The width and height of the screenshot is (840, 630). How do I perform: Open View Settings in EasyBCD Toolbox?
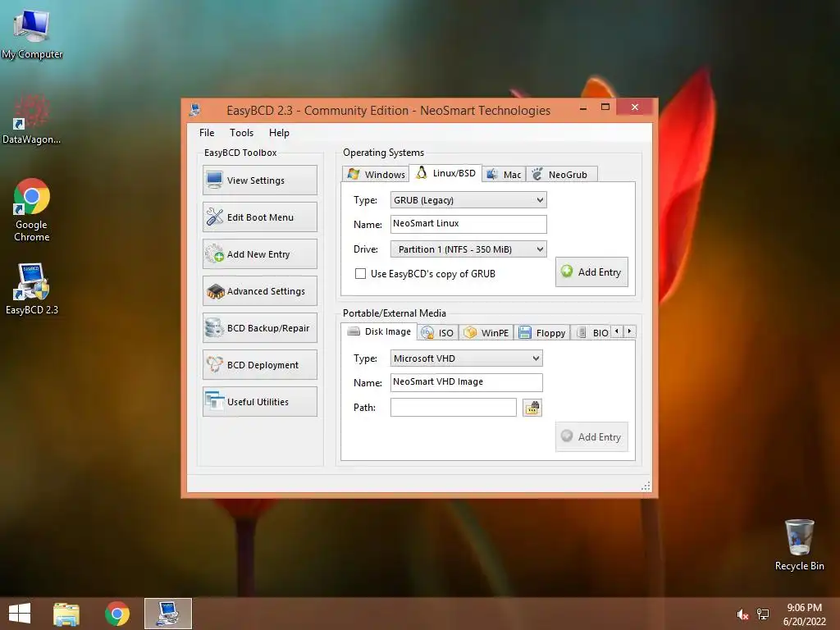[260, 180]
